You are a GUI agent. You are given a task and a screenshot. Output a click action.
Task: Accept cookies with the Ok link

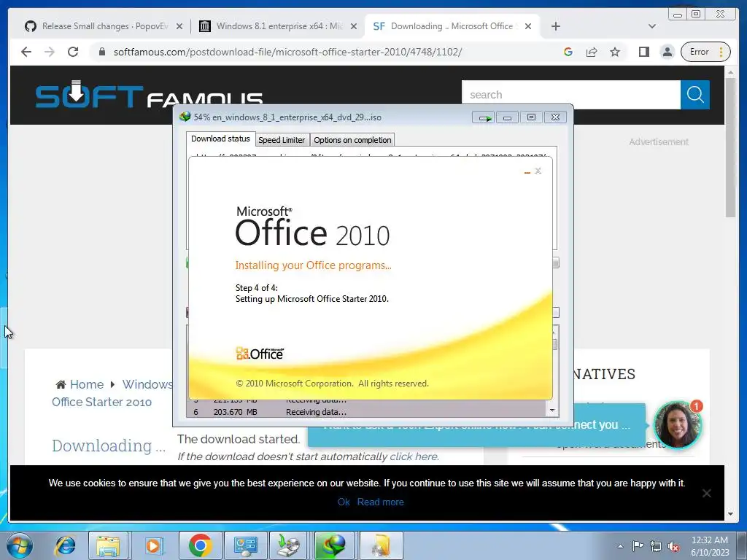coord(344,502)
